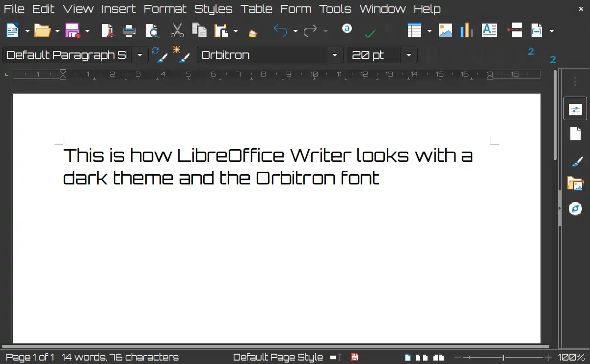Create a new document with the New icon

12,31
